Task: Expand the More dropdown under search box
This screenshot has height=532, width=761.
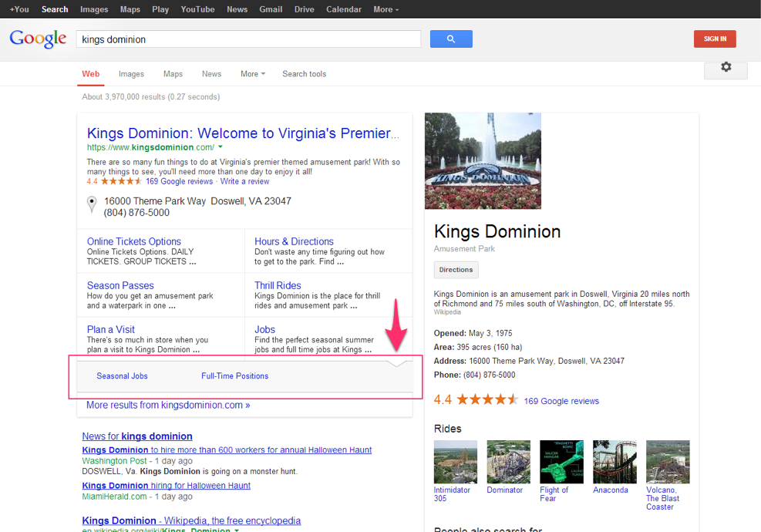Action: point(253,74)
